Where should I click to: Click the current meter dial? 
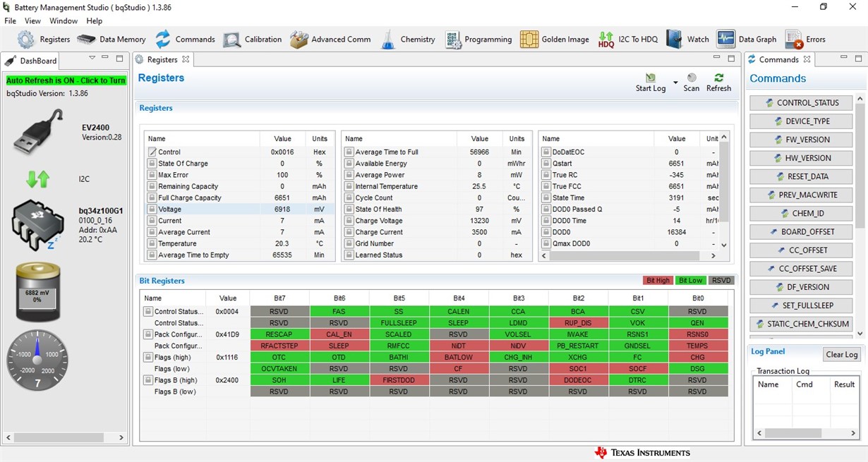[x=38, y=361]
